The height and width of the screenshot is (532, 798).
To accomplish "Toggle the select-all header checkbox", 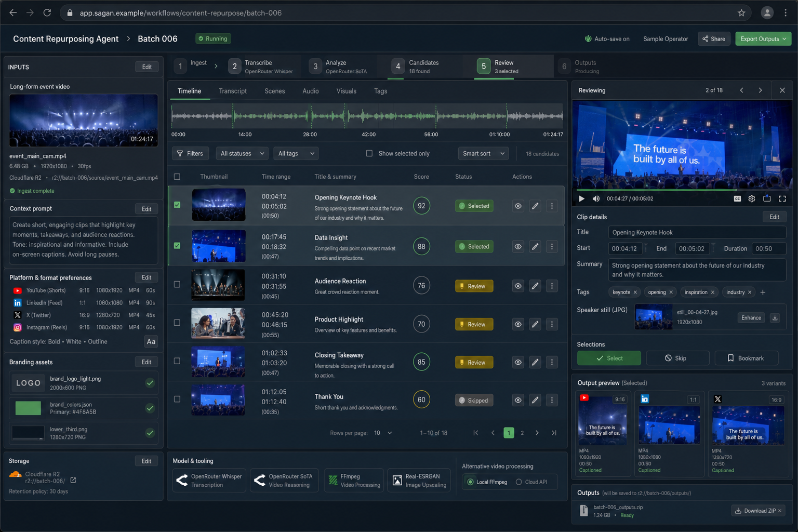I will pyautogui.click(x=177, y=177).
